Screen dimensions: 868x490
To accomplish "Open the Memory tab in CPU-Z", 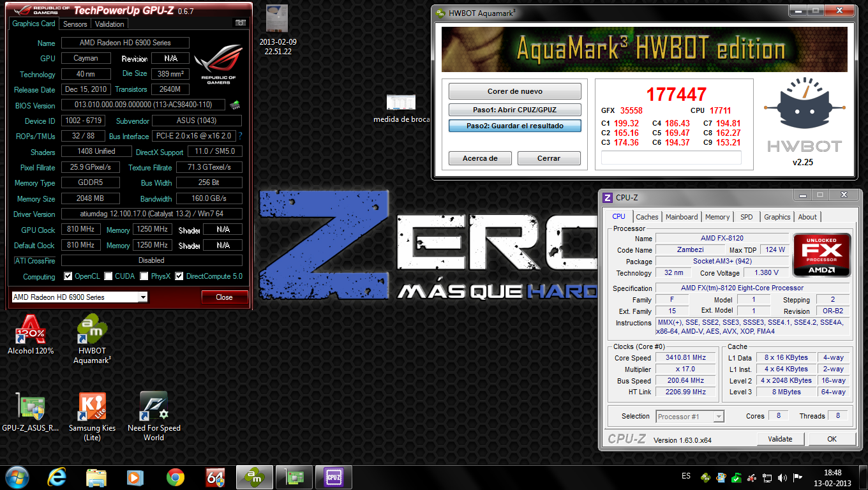I will point(717,217).
